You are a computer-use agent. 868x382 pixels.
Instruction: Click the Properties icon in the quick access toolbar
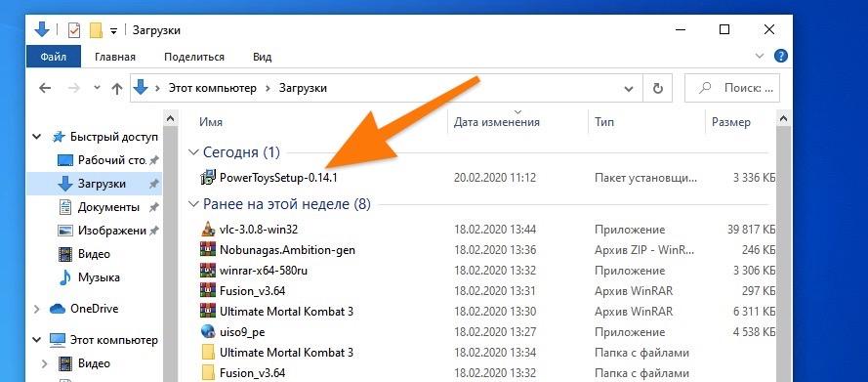point(73,30)
